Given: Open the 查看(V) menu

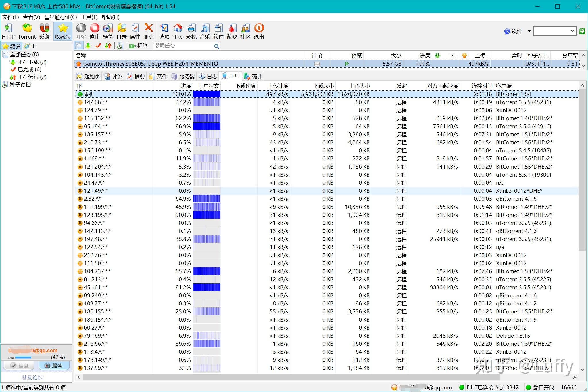Looking at the screenshot, I should point(32,17).
